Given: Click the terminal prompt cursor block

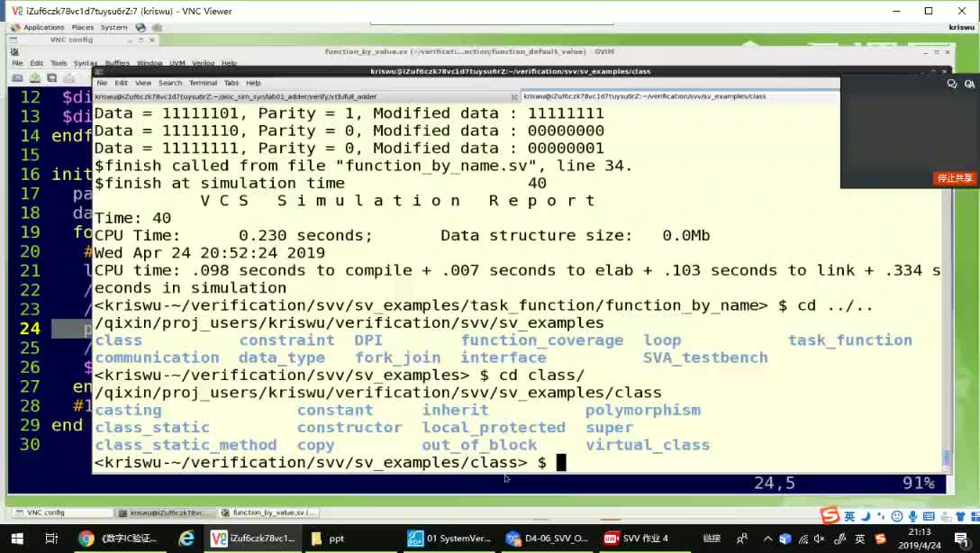Looking at the screenshot, I should pos(561,462).
